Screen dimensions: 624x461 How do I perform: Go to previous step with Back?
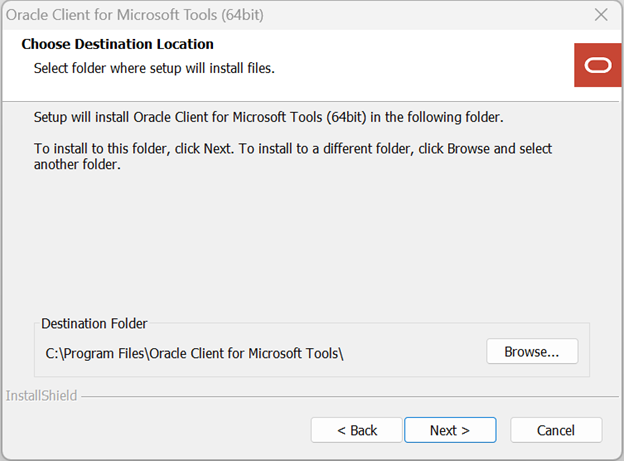[357, 430]
